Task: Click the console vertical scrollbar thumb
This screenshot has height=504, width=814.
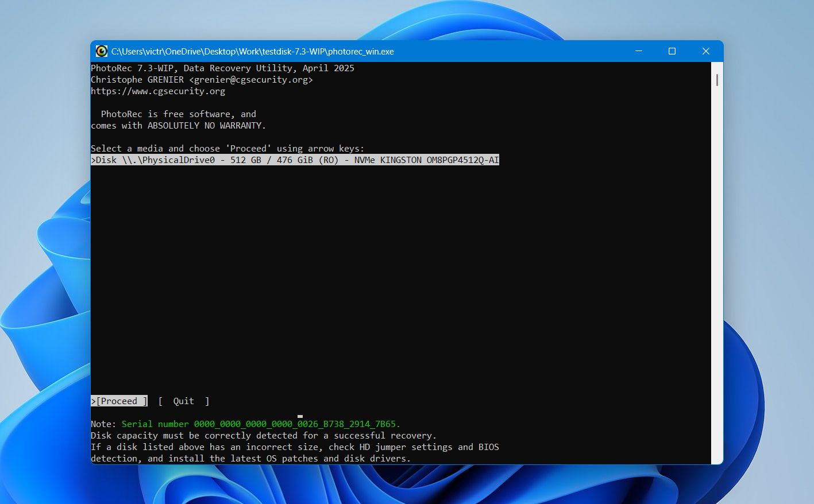Action: click(717, 80)
